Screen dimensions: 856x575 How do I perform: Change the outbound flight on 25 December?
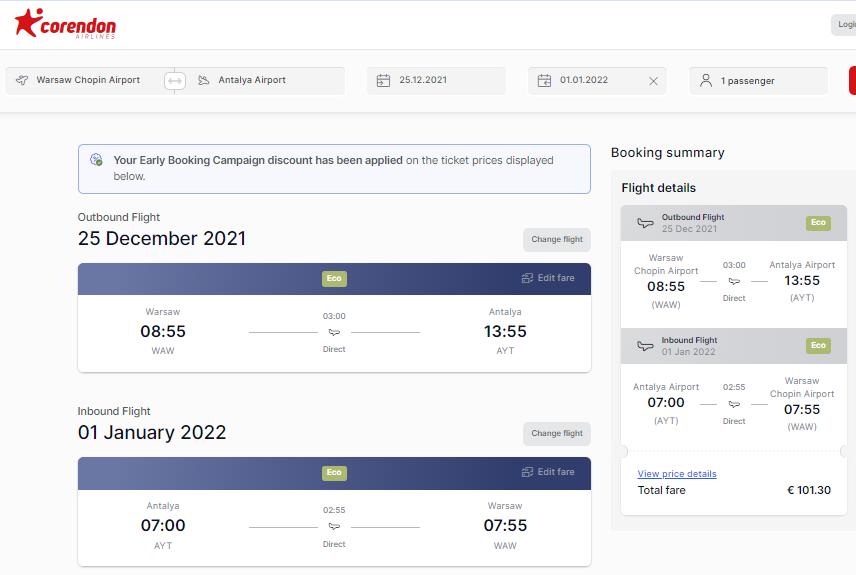tap(557, 240)
